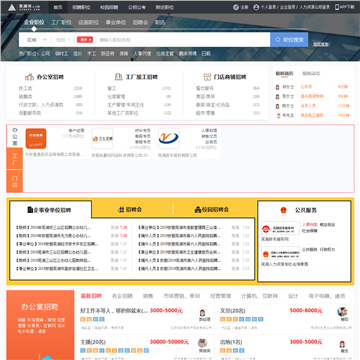Open the 主播(20名) job listing
360x360 pixels.
[x=93, y=342]
